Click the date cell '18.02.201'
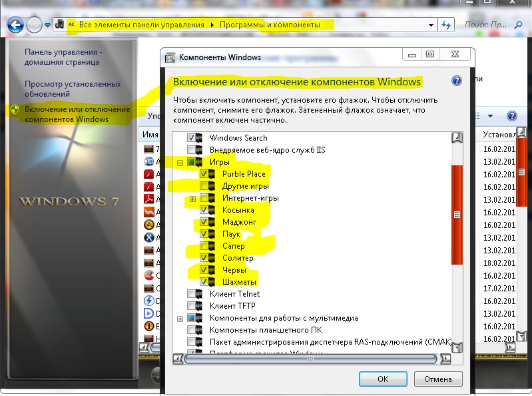This screenshot has height=396, width=532. pos(499,263)
